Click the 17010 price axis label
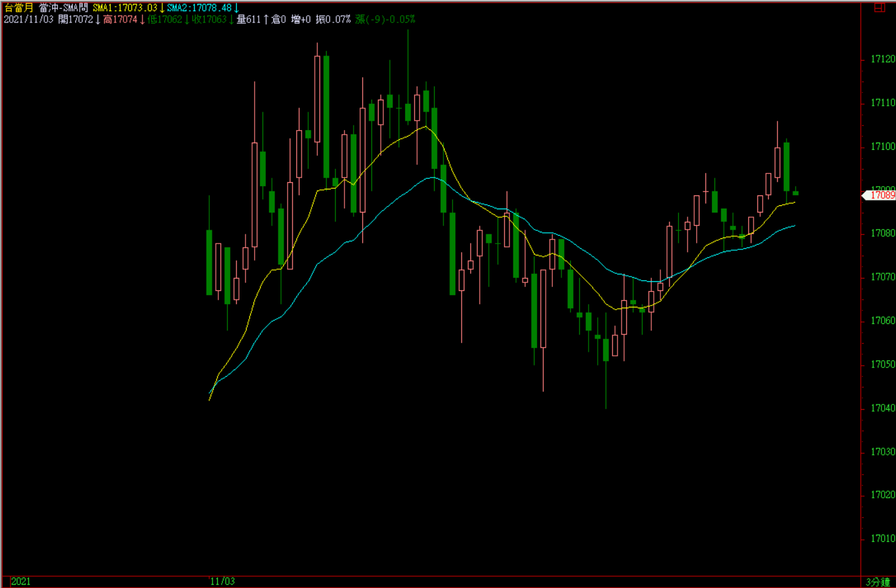 [x=883, y=539]
